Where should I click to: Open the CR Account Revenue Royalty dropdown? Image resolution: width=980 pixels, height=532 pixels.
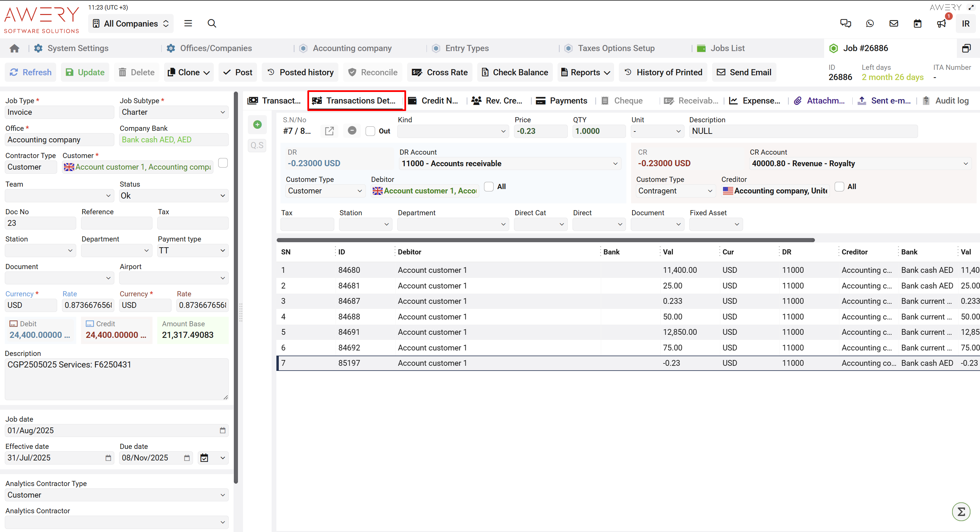coord(861,163)
